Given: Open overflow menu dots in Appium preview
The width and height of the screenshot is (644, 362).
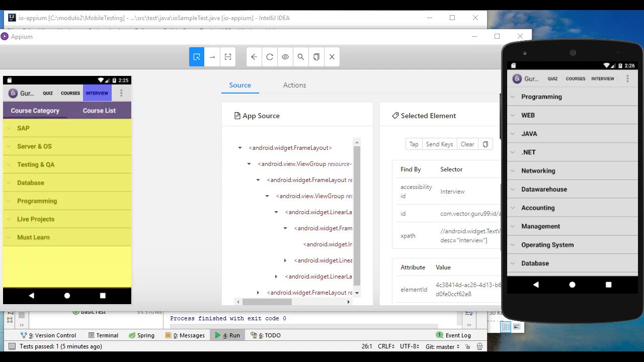Looking at the screenshot, I should click(121, 93).
